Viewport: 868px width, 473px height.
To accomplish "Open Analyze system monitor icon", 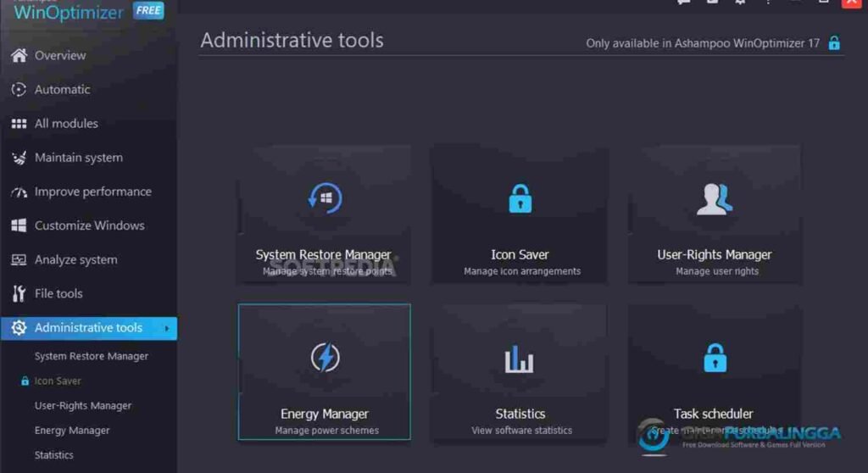I will 19,259.
